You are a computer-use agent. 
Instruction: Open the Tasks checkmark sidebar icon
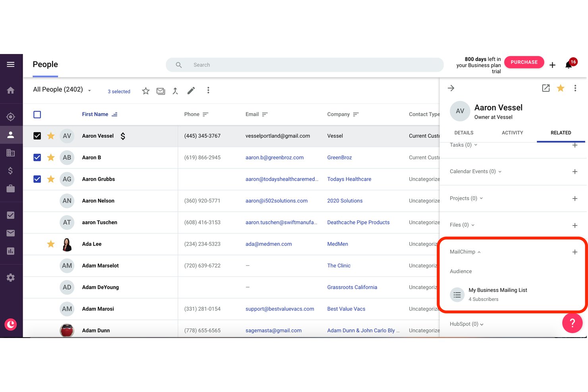pos(11,215)
